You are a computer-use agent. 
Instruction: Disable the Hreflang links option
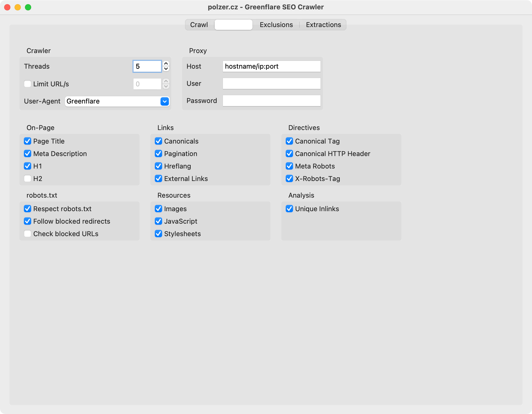[x=158, y=166]
